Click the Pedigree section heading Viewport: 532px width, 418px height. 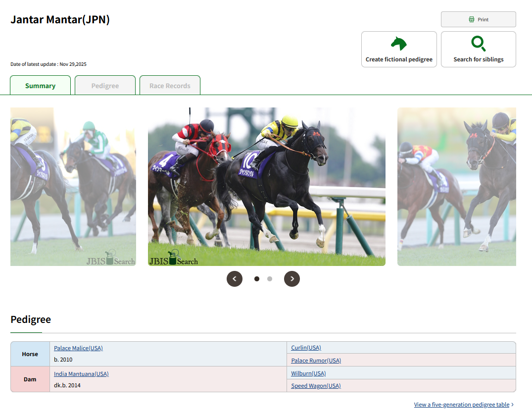31,319
